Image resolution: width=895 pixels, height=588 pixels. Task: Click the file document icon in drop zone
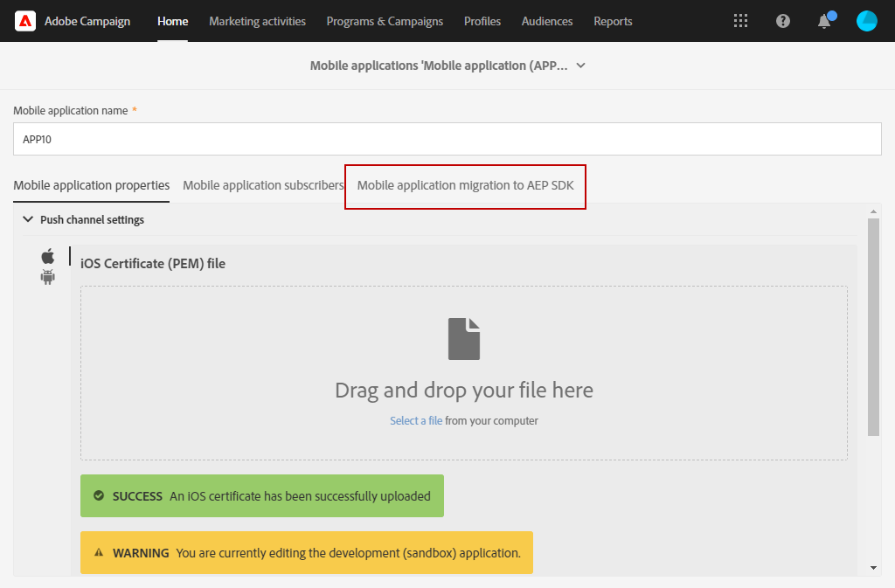[464, 339]
